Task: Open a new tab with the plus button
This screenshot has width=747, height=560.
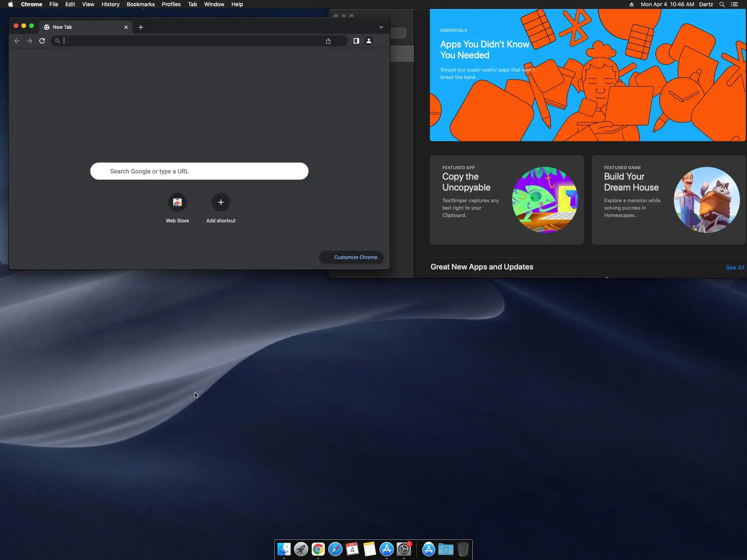Action: [141, 27]
